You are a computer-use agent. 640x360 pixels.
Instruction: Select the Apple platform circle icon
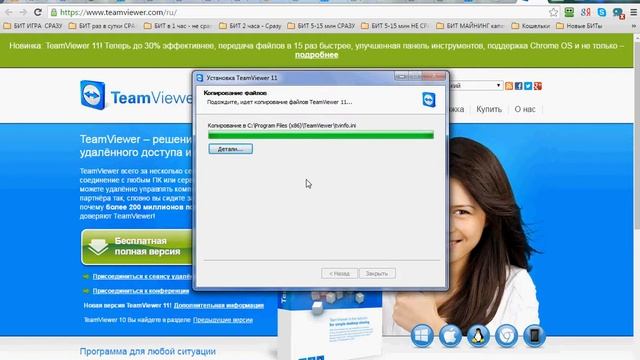coord(450,336)
